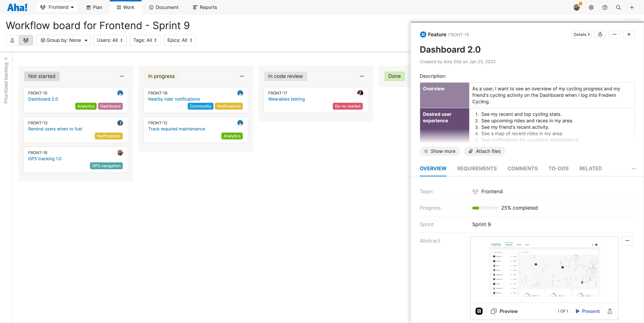Switch to single-user board view

12,40
